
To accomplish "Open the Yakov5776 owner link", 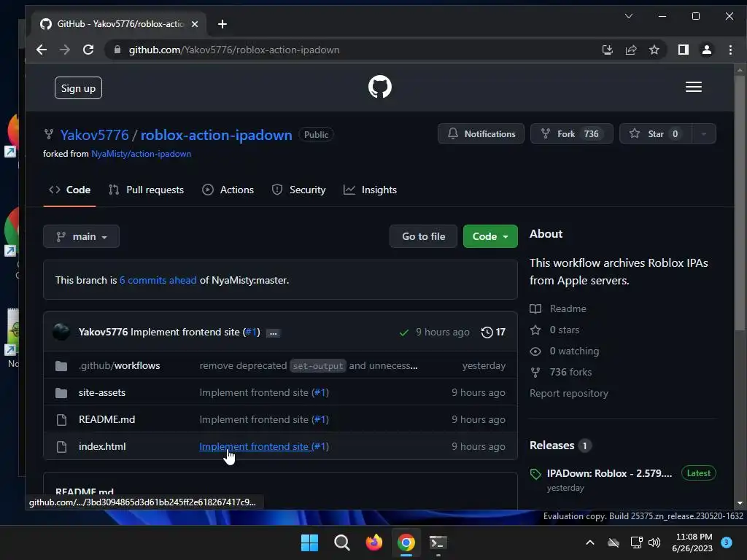I will 94,135.
